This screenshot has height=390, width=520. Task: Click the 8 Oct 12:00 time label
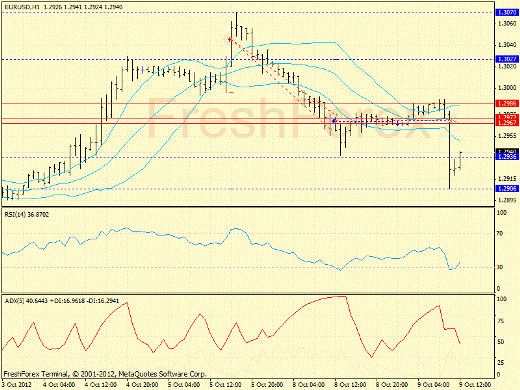coord(350,384)
